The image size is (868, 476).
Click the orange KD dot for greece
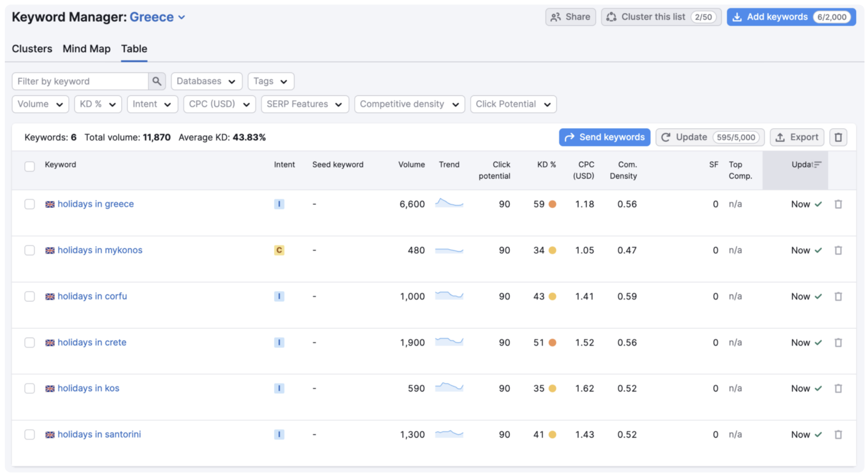pyautogui.click(x=552, y=204)
